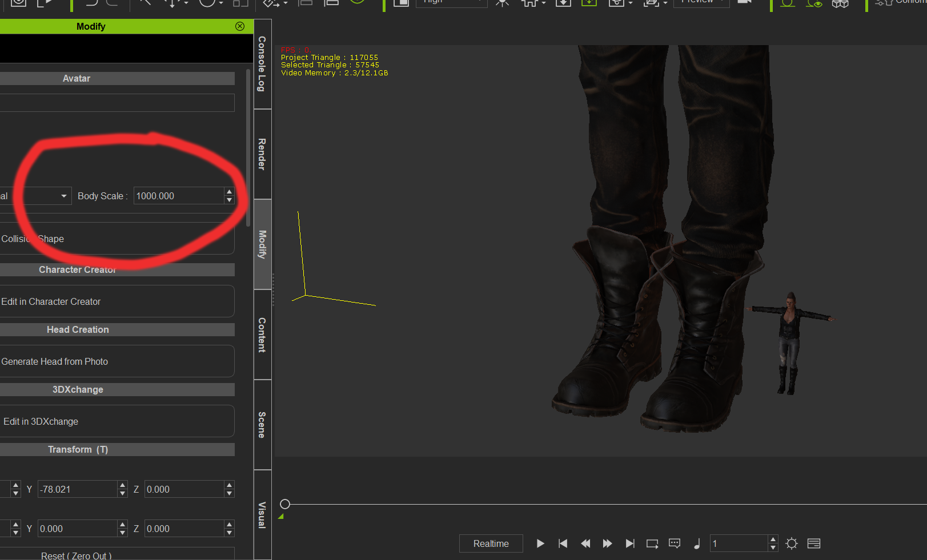This screenshot has width=927, height=560.
Task: Click the timeline playhead handle
Action: coord(285,504)
